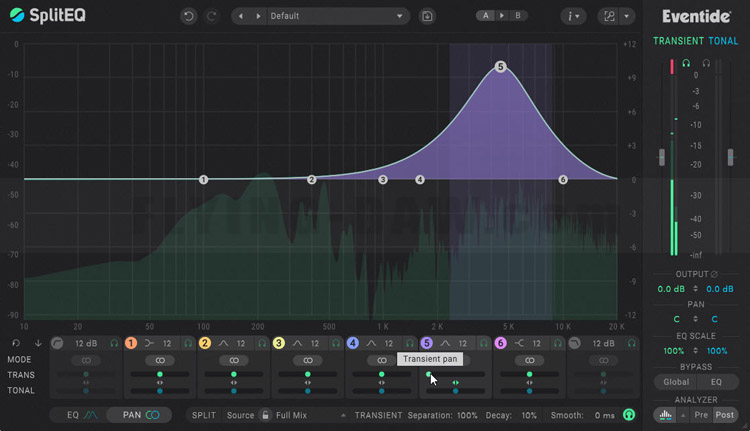Click the redo arrow icon
The width and height of the screenshot is (750, 431).
pos(211,16)
